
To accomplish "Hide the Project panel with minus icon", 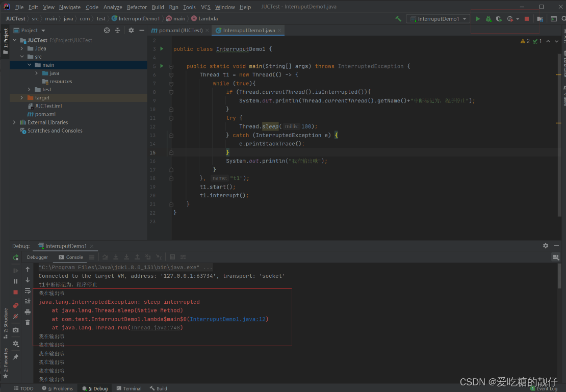I will pyautogui.click(x=142, y=30).
